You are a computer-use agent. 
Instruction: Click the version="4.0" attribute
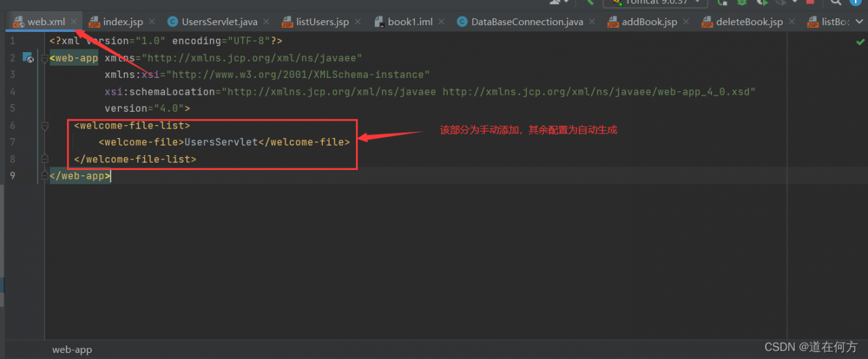[x=144, y=108]
